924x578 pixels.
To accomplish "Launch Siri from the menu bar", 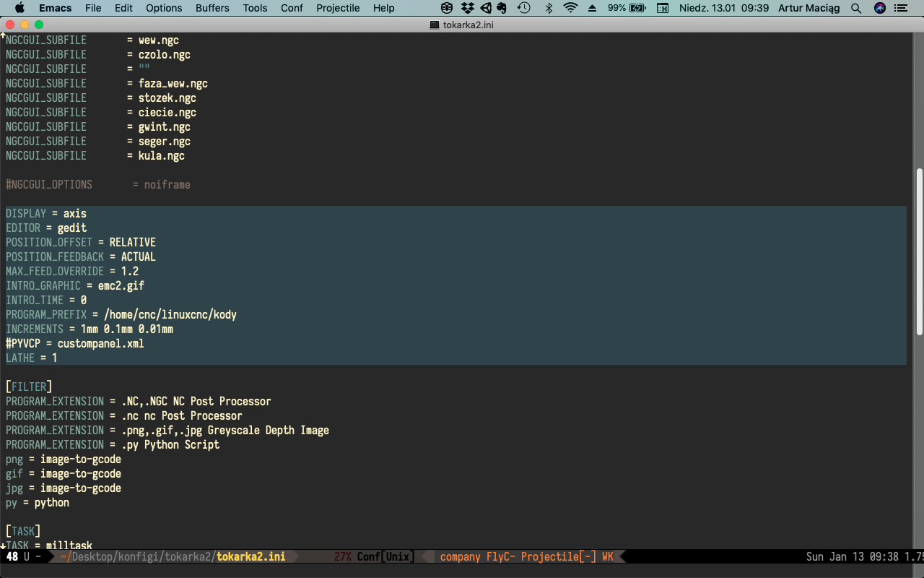I will 879,8.
